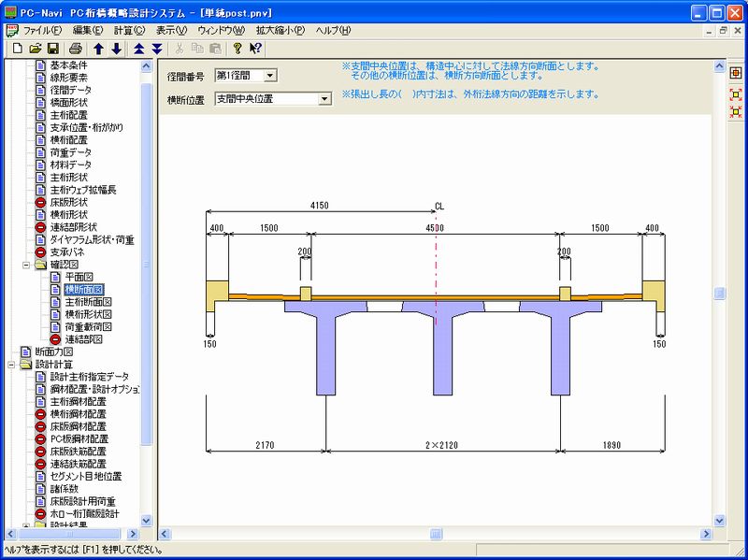This screenshot has width=748, height=560.
Task: Click the double down arrow toolbar icon
Action: tap(156, 48)
